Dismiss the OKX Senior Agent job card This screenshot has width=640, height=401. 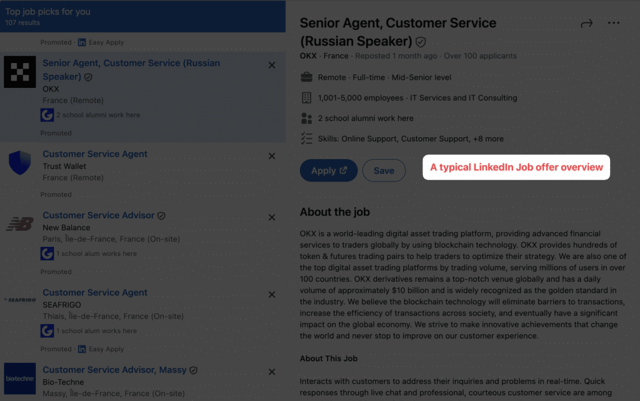click(x=272, y=65)
